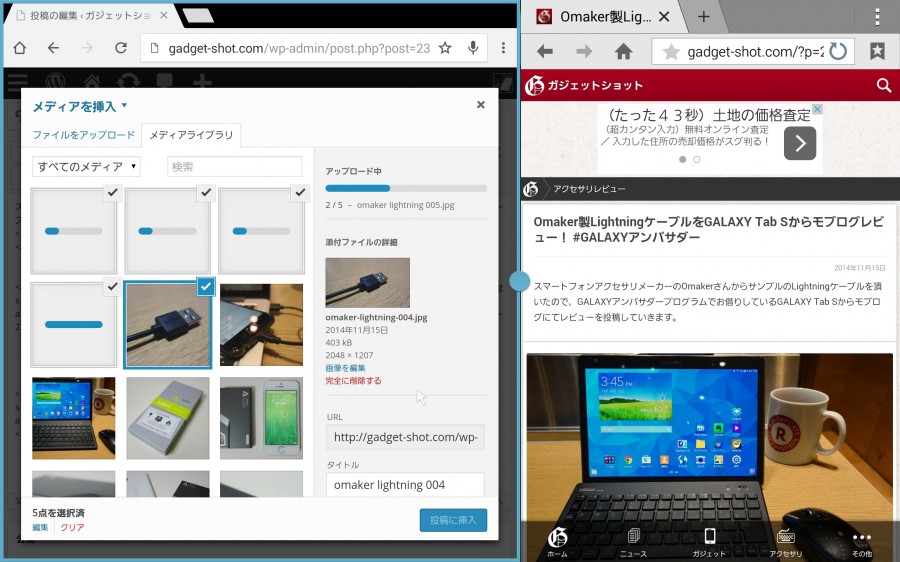Go forward in right browser window
The image size is (900, 562).
tap(584, 52)
